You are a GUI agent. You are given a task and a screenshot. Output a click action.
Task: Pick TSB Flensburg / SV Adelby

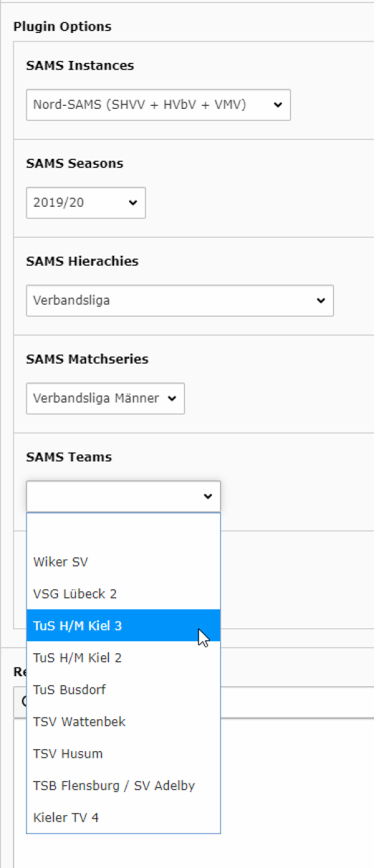tap(123, 786)
